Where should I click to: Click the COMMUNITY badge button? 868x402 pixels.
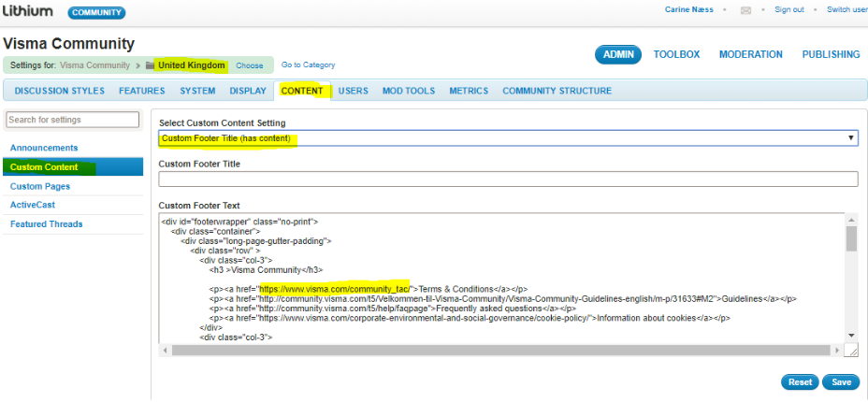click(x=97, y=13)
